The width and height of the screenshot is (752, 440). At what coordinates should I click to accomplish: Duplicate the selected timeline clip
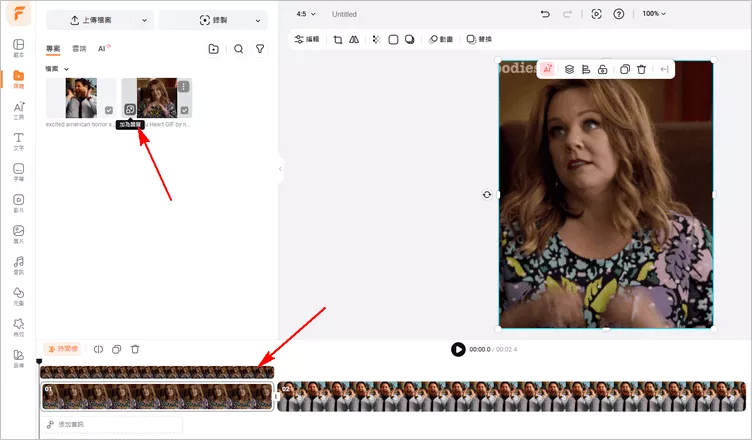[117, 349]
